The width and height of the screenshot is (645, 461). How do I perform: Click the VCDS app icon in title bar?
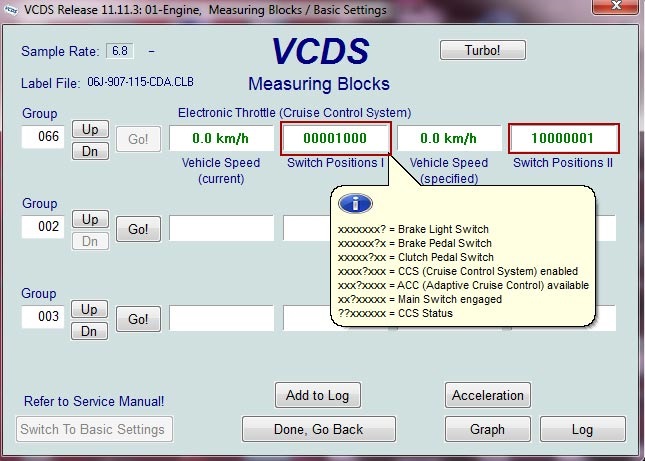pyautogui.click(x=10, y=10)
